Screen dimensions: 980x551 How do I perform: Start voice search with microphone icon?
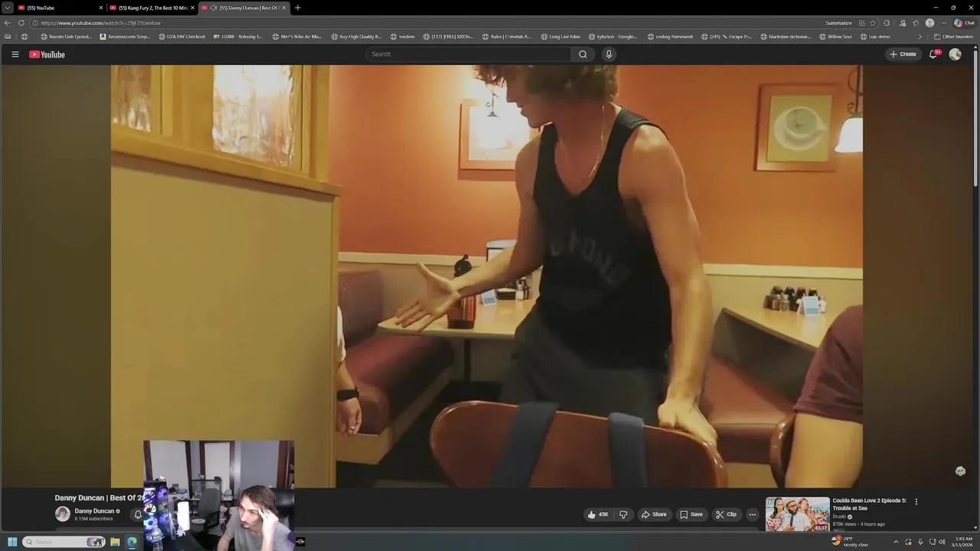click(609, 54)
